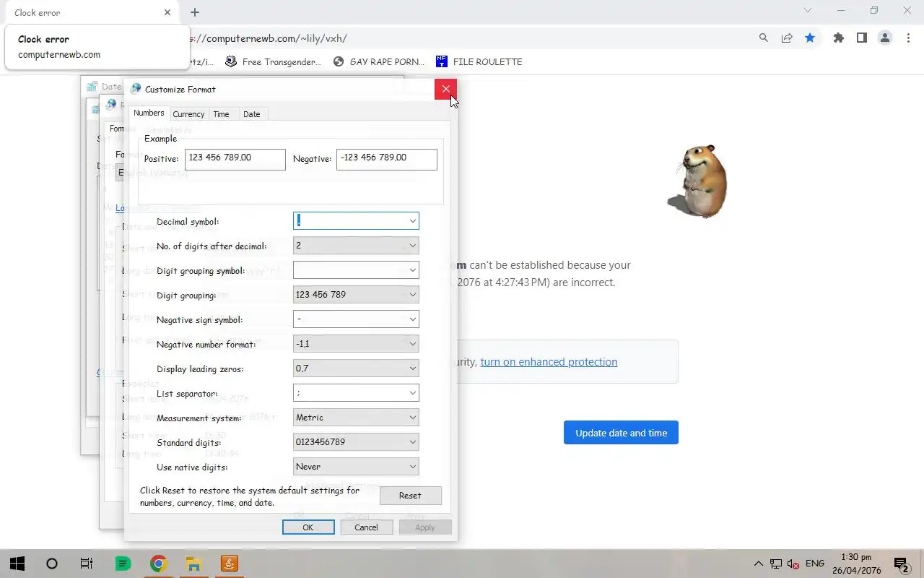
Task: Open the network tray icon
Action: [776, 564]
